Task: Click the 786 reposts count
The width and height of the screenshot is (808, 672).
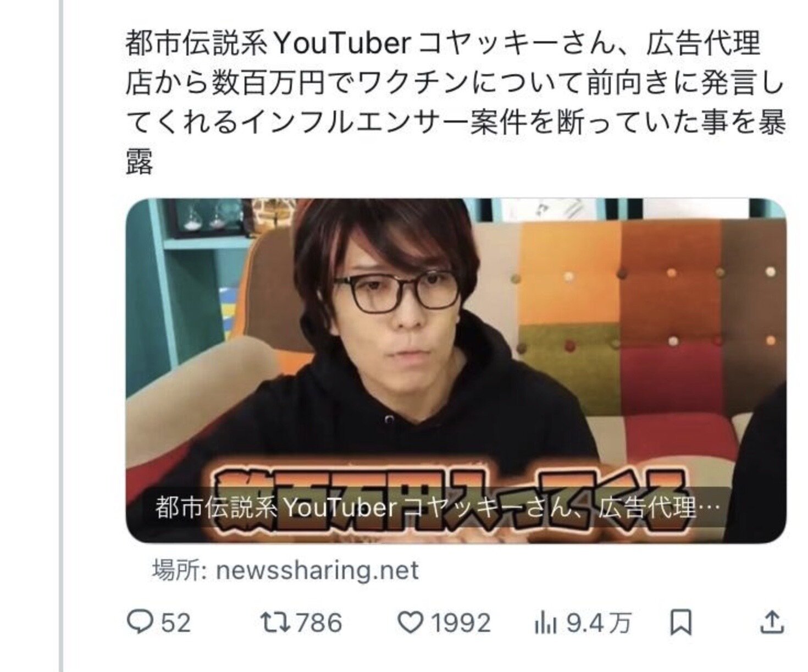Action: point(319,623)
